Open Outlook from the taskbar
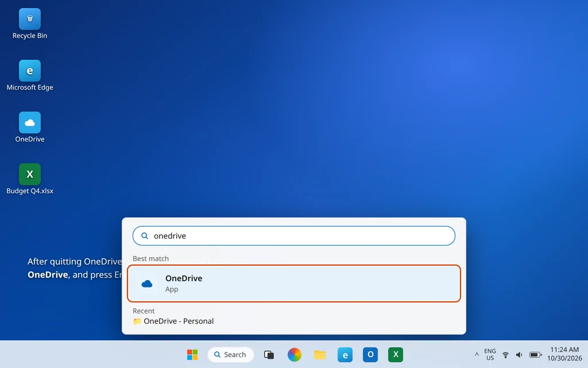The height and width of the screenshot is (368, 588). coord(370,354)
